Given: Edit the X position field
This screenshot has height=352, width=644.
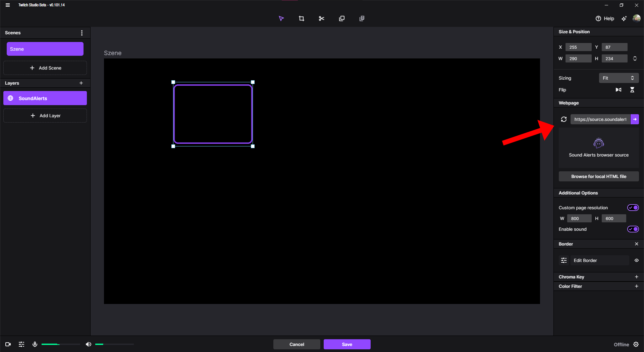Looking at the screenshot, I should tap(578, 47).
